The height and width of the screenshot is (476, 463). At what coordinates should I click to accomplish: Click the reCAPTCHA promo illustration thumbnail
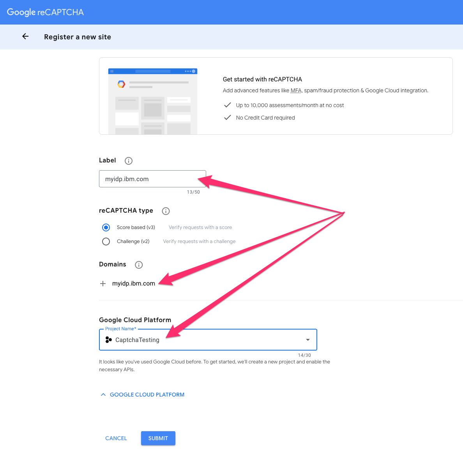coord(153,101)
